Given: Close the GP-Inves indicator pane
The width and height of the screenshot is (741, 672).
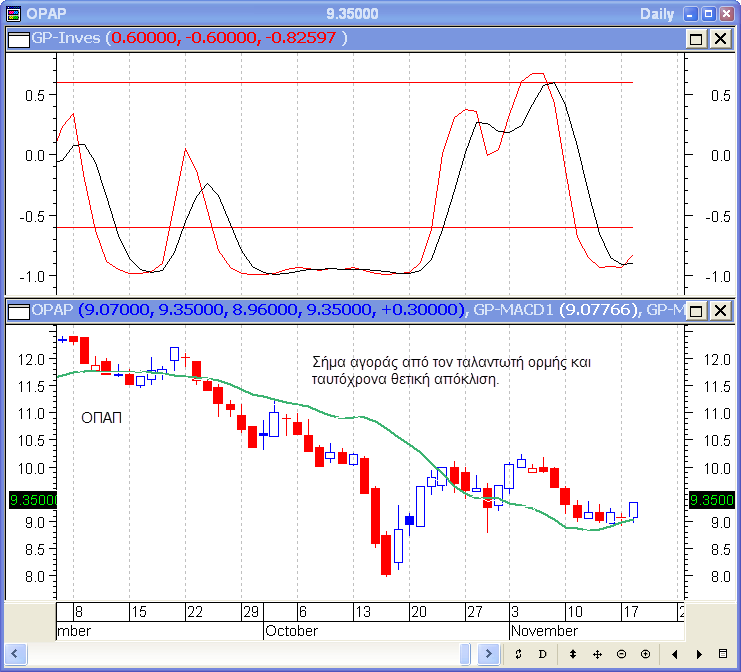Looking at the screenshot, I should click(719, 38).
